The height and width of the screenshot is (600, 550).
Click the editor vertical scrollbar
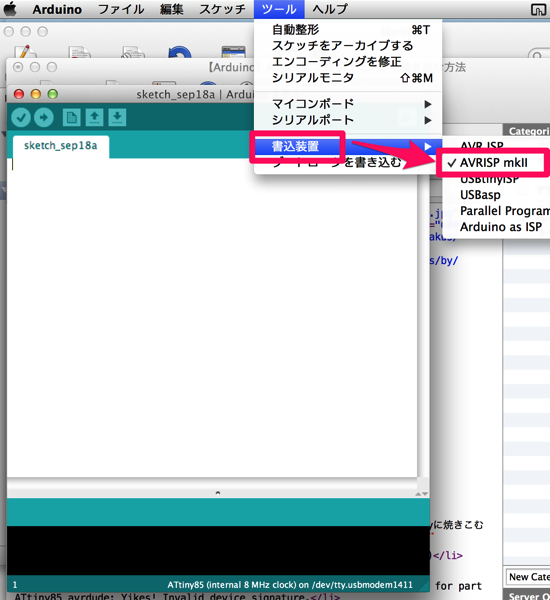pyautogui.click(x=423, y=318)
